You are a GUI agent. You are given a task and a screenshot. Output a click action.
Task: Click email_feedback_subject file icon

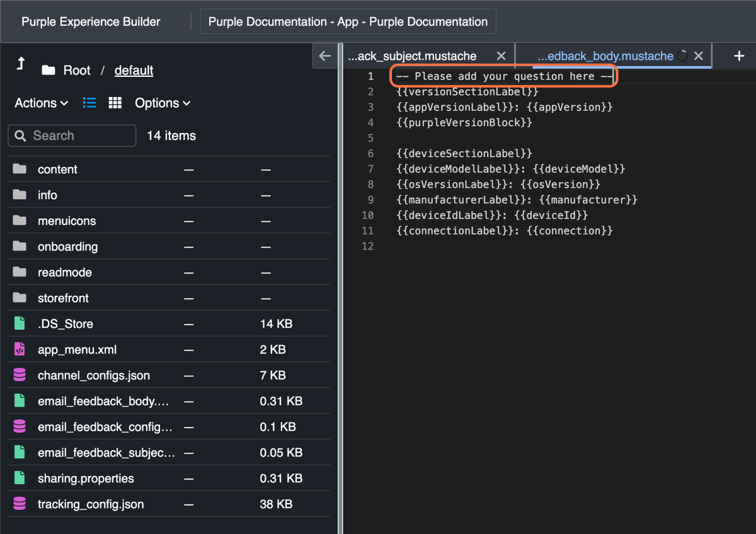(20, 453)
